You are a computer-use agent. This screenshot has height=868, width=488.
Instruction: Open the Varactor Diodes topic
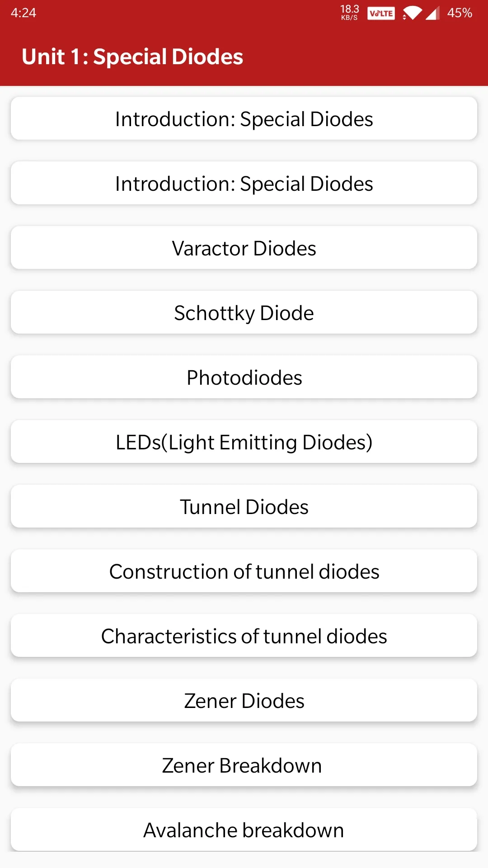(x=244, y=248)
